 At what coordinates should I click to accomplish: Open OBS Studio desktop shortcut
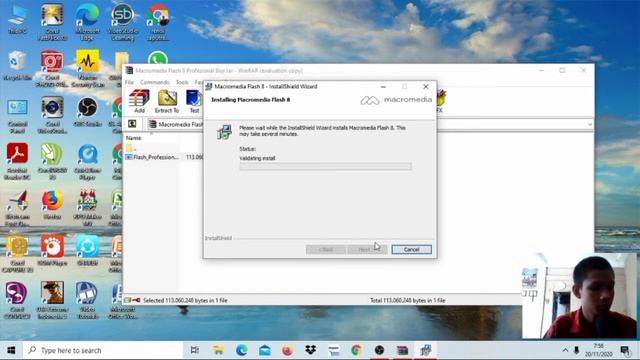click(87, 112)
